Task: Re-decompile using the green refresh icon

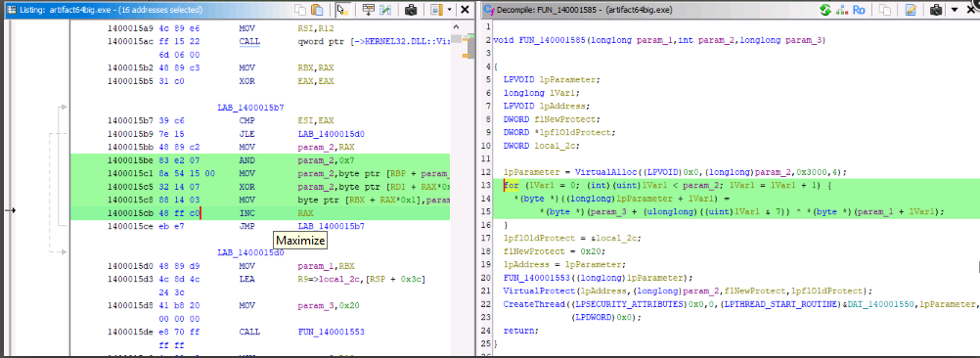Action: [x=825, y=10]
